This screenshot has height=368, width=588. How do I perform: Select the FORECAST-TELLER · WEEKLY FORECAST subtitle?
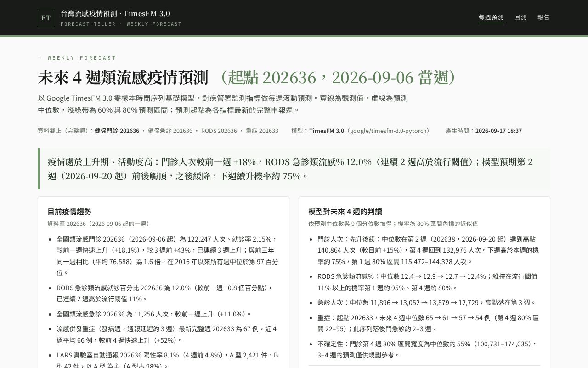point(121,24)
